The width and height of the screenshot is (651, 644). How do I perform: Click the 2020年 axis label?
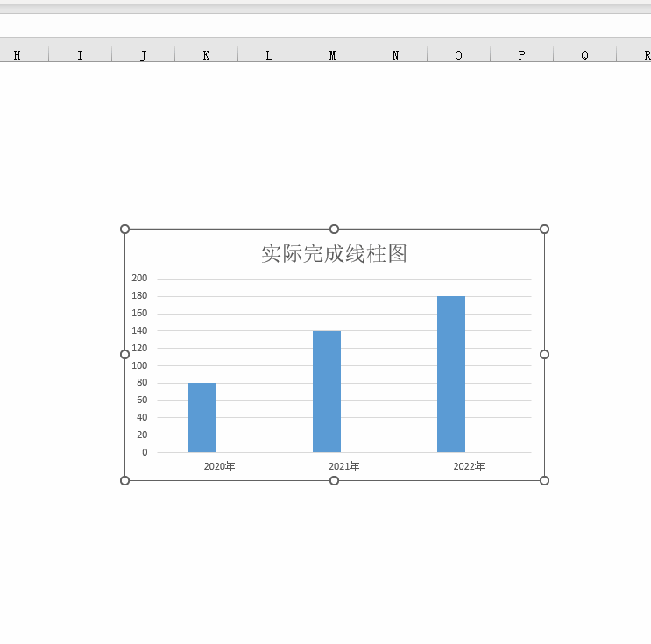[219, 466]
